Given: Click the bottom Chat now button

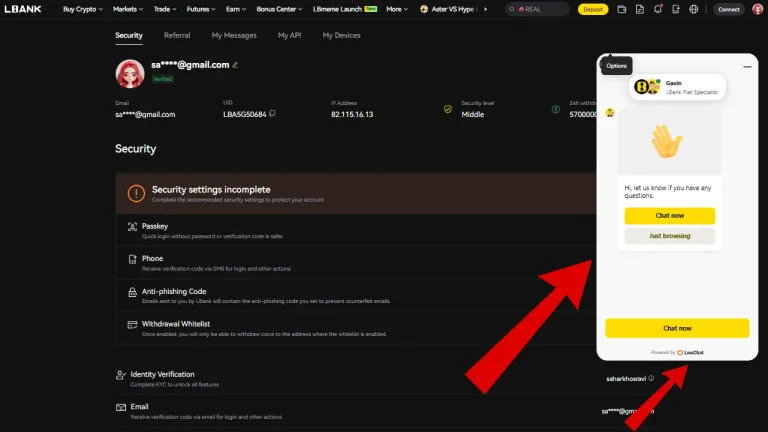Looking at the screenshot, I should pyautogui.click(x=677, y=328).
